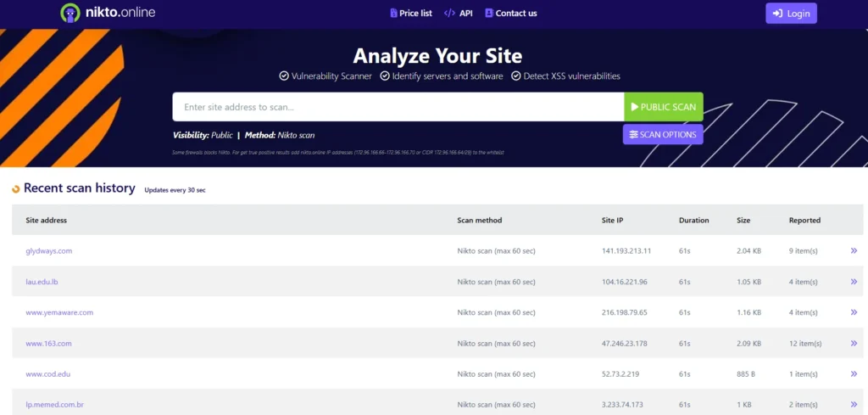The width and height of the screenshot is (868, 415).
Task: Expand details arrow for lp.memed.com.br row
Action: point(854,405)
